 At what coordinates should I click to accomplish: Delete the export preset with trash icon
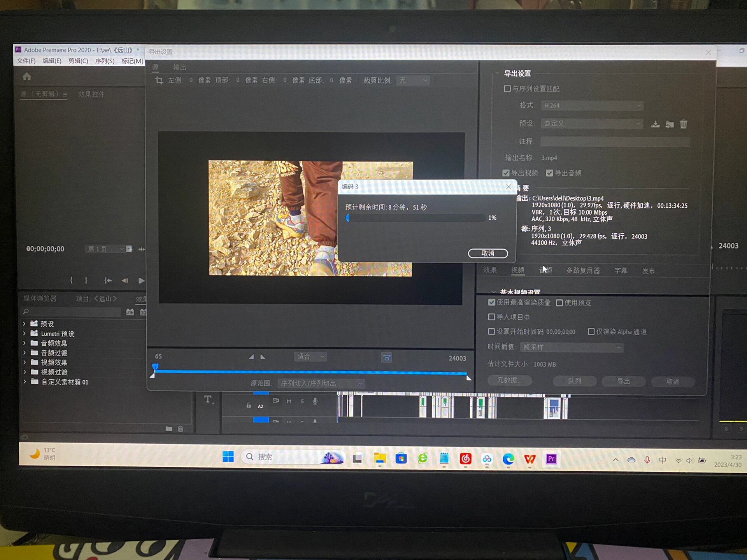[x=684, y=124]
